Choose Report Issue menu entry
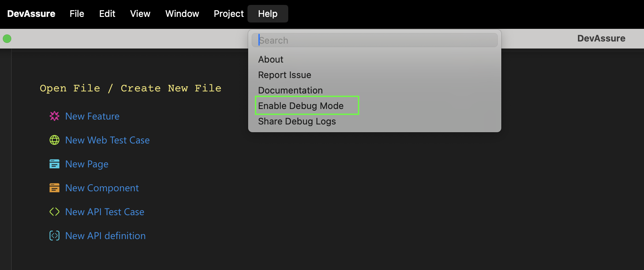Screen dimensions: 644x270 click(x=285, y=75)
